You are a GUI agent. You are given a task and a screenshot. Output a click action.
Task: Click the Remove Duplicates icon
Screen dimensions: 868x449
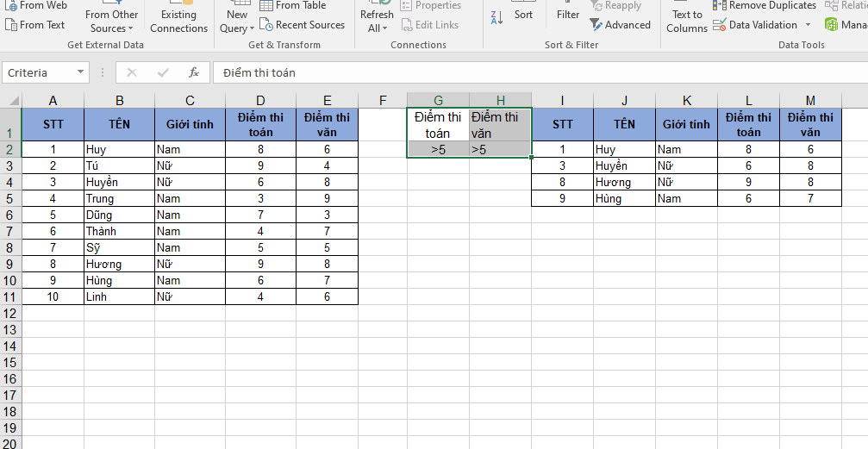point(720,5)
